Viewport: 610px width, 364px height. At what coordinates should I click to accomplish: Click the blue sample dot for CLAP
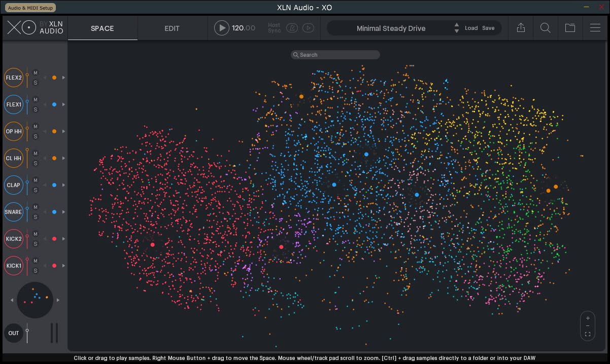(x=54, y=185)
